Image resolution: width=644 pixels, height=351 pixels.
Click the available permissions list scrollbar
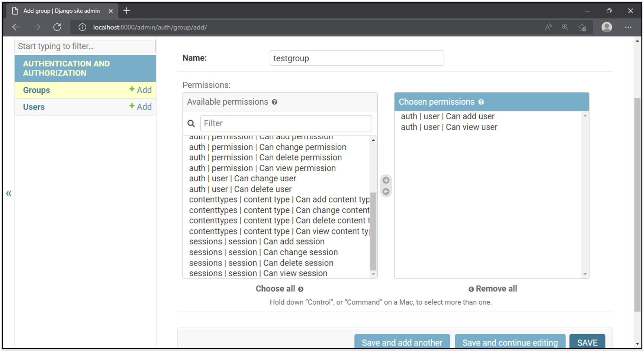(x=373, y=230)
